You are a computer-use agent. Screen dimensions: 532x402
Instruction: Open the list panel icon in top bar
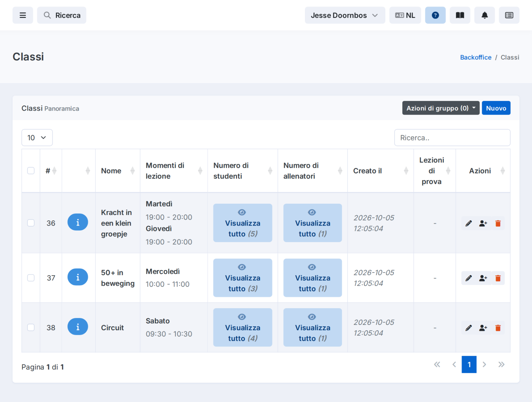pyautogui.click(x=509, y=15)
